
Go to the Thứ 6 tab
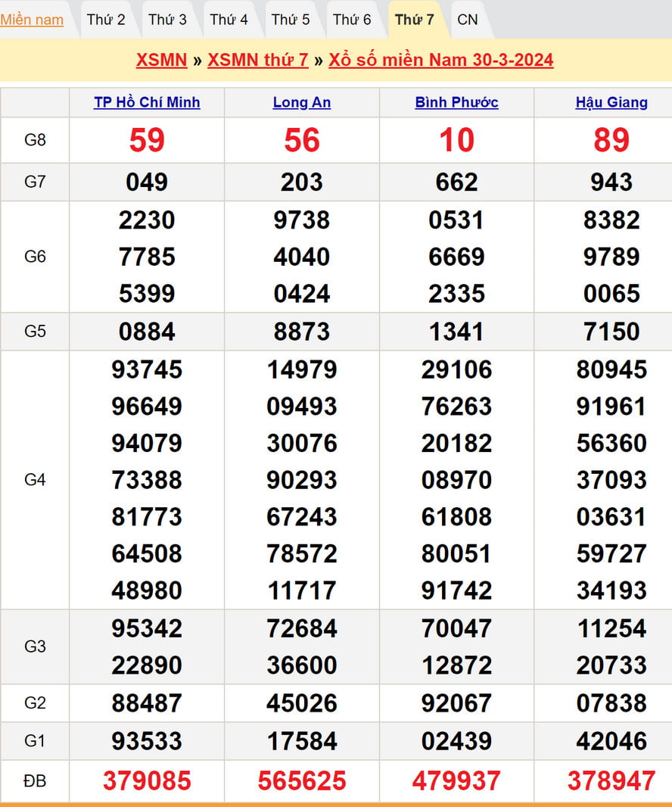352,20
